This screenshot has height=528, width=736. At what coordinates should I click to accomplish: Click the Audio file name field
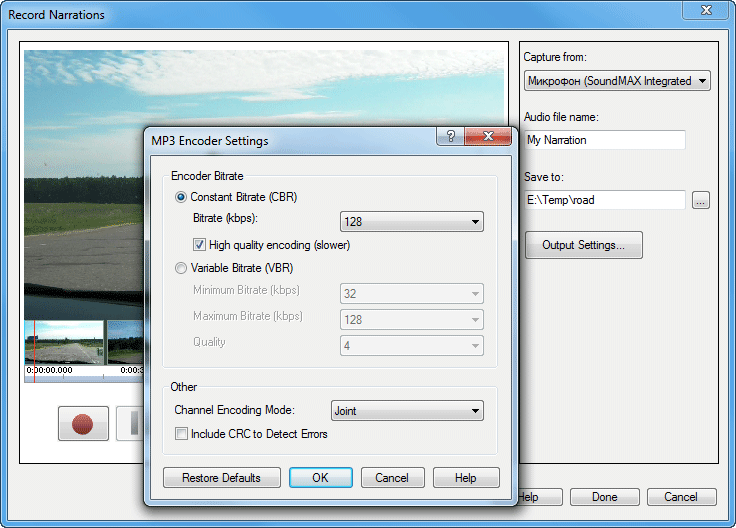coord(605,140)
